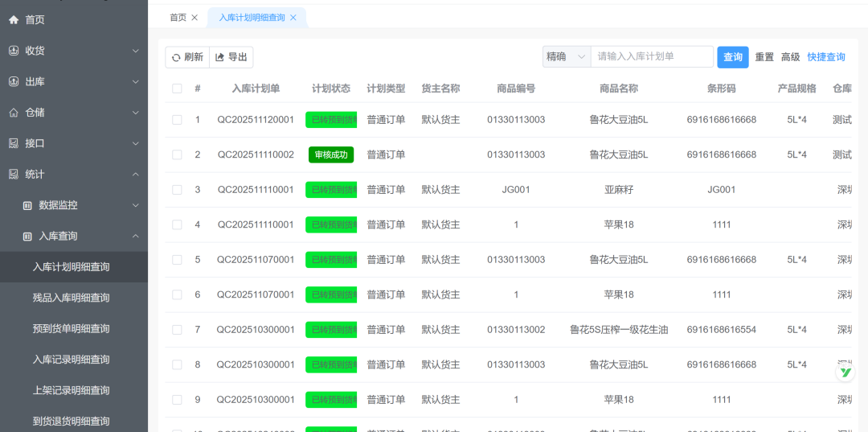Viewport: 868px width, 432px height.
Task: Click the 仓储 warehouse icon
Action: click(14, 113)
